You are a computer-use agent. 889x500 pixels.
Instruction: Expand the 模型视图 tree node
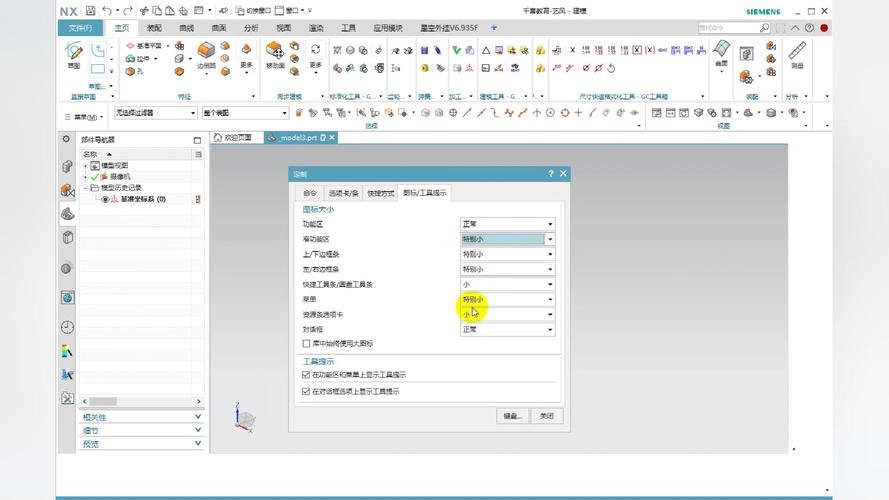pos(86,166)
